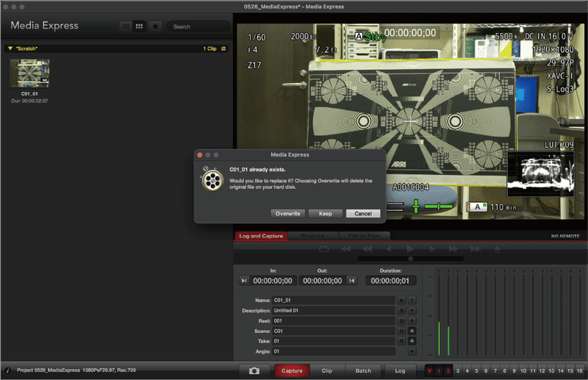Choose Keep in the dialog

325,213
